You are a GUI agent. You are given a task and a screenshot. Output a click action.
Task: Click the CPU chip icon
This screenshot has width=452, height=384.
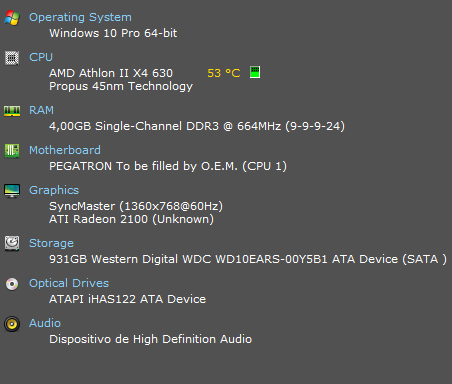(12, 58)
